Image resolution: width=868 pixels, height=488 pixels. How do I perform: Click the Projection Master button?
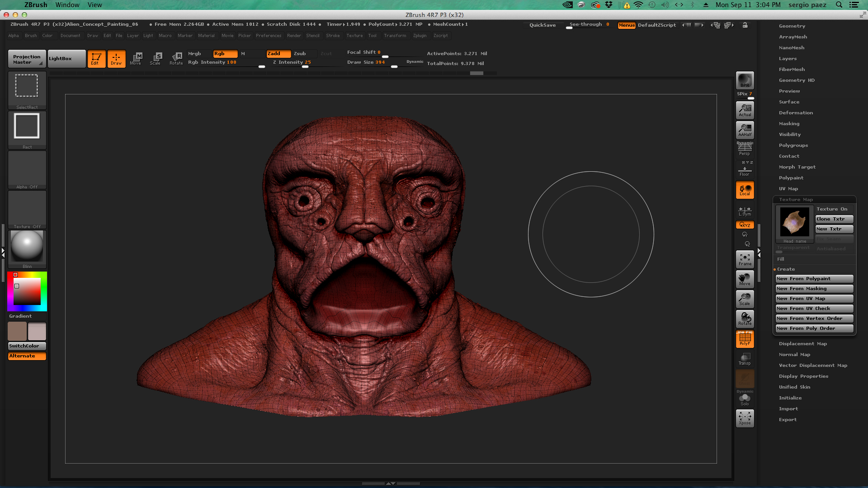coord(27,59)
